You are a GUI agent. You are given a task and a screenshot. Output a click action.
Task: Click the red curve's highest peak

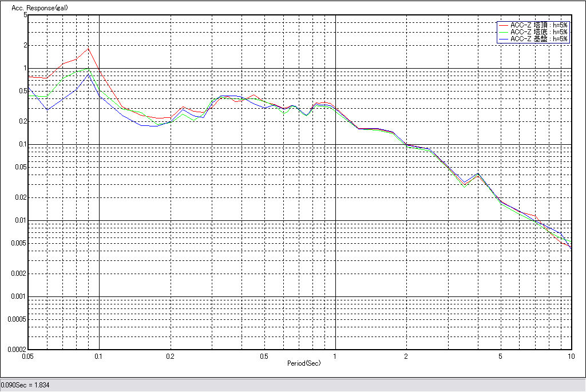pos(88,48)
